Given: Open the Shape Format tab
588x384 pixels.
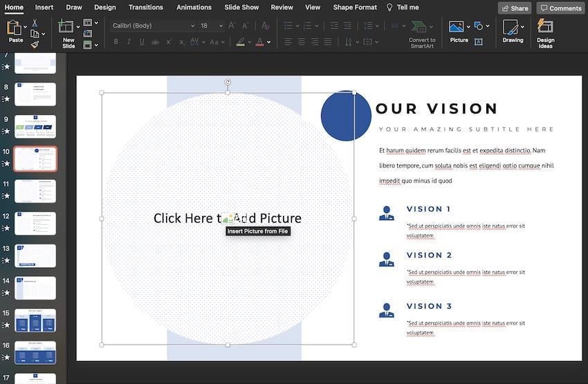Looking at the screenshot, I should pos(355,7).
